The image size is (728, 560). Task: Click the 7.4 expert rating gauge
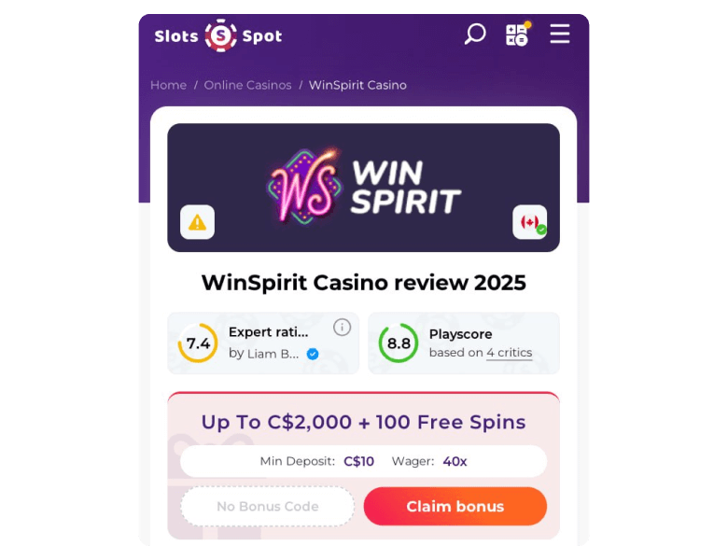click(198, 343)
